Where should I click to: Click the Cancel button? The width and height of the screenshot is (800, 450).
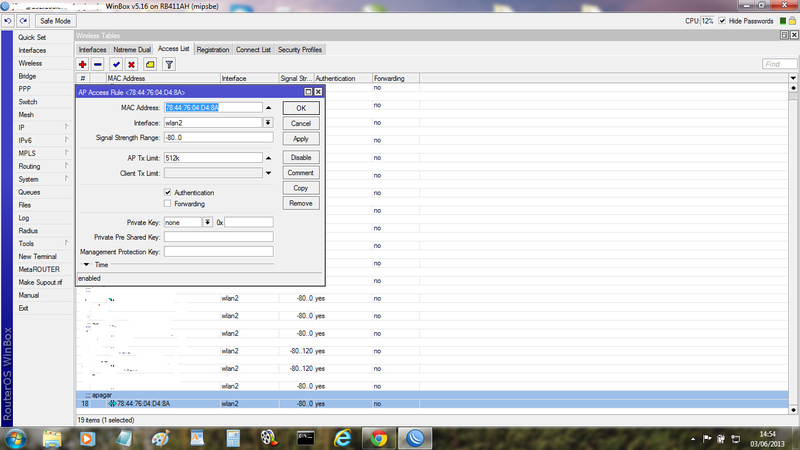[x=301, y=123]
